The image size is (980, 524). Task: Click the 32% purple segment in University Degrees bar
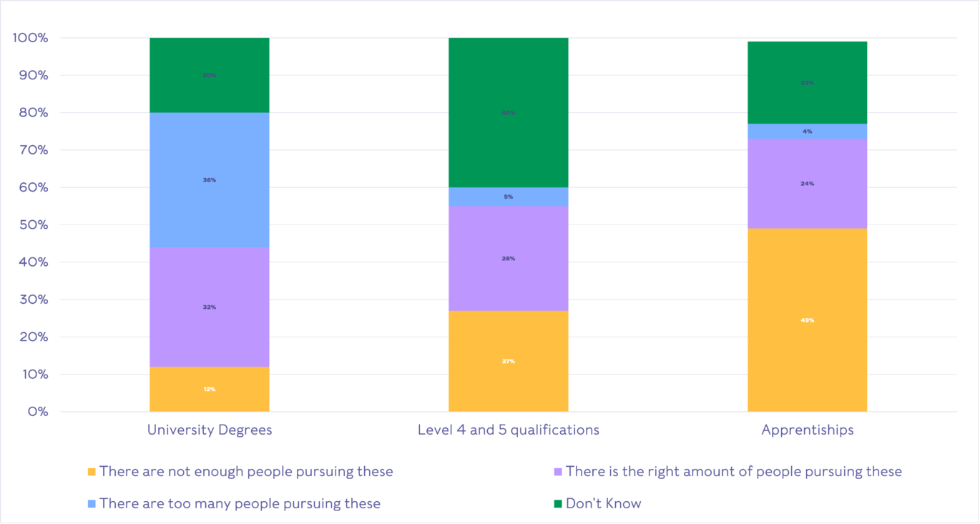[210, 307]
